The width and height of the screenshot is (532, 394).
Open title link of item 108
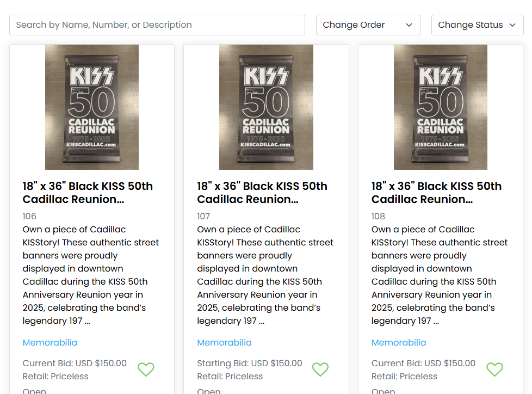click(x=436, y=193)
